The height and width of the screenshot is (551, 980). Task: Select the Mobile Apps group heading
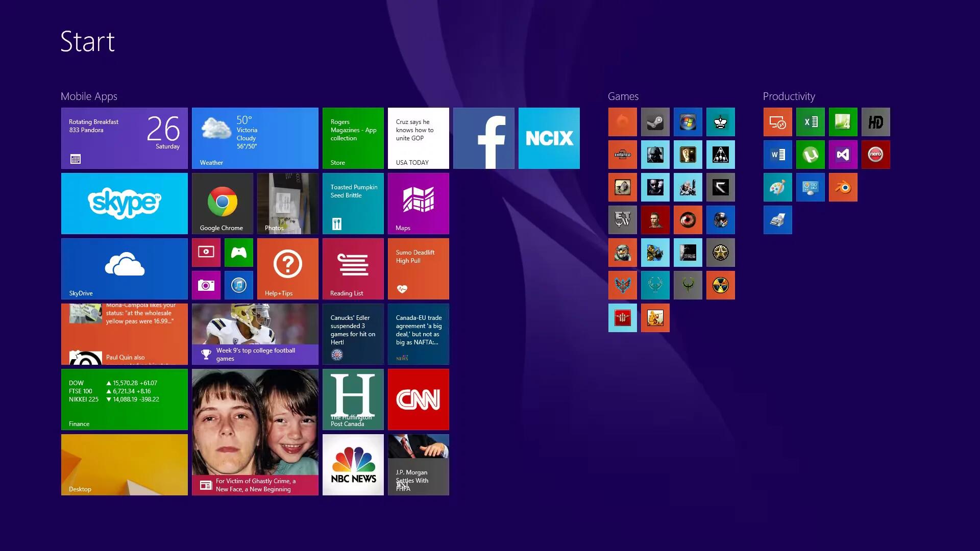(x=89, y=96)
